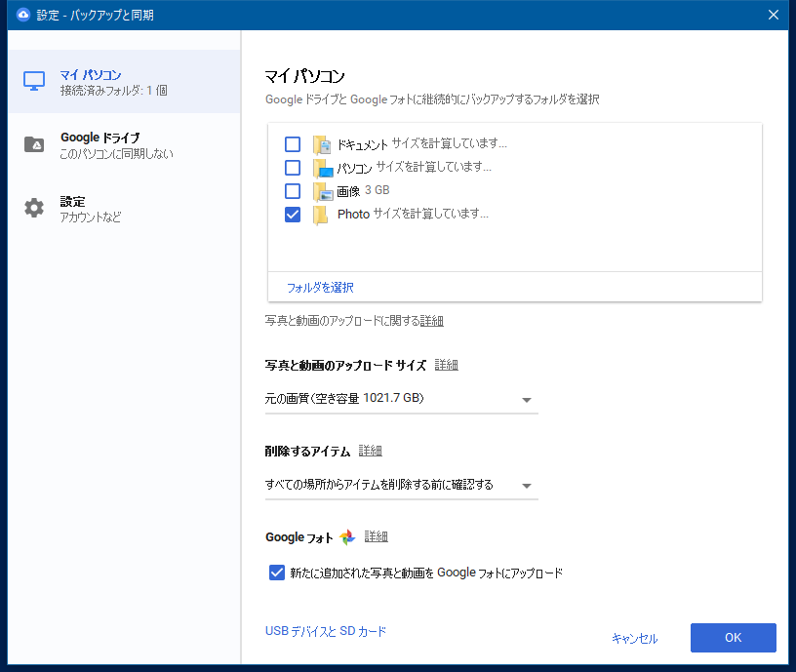
Task: Select the ドキュメント folder name label
Action: pyautogui.click(x=363, y=144)
